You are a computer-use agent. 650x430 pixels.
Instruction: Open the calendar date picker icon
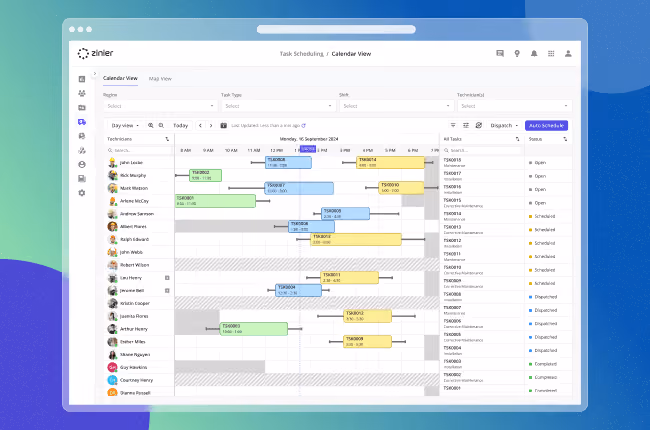click(x=223, y=125)
